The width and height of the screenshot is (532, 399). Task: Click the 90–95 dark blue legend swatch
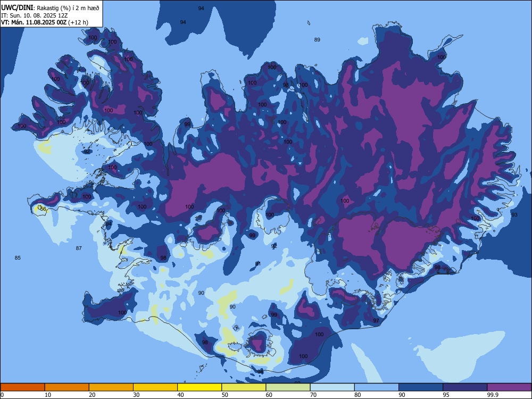point(421,387)
